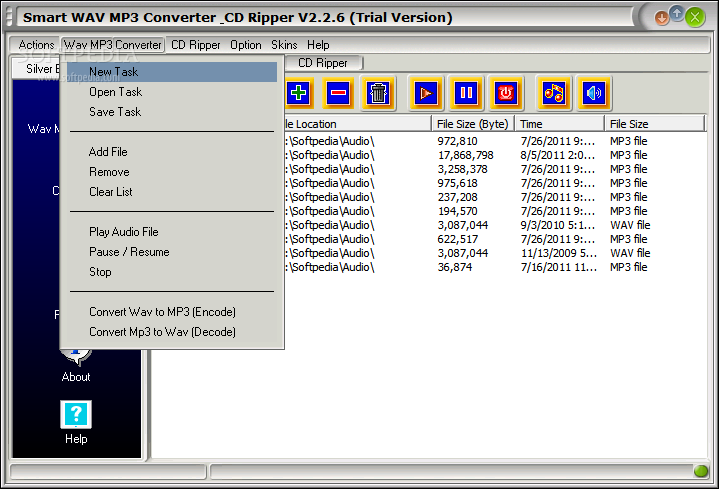Viewport: 719px width, 489px height.
Task: Click the Play audio toolbar icon
Action: 426,93
